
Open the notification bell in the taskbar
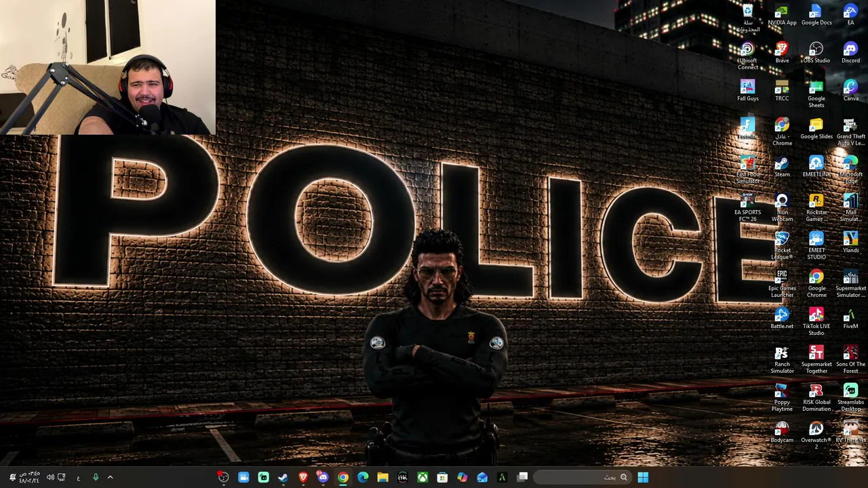point(12,477)
